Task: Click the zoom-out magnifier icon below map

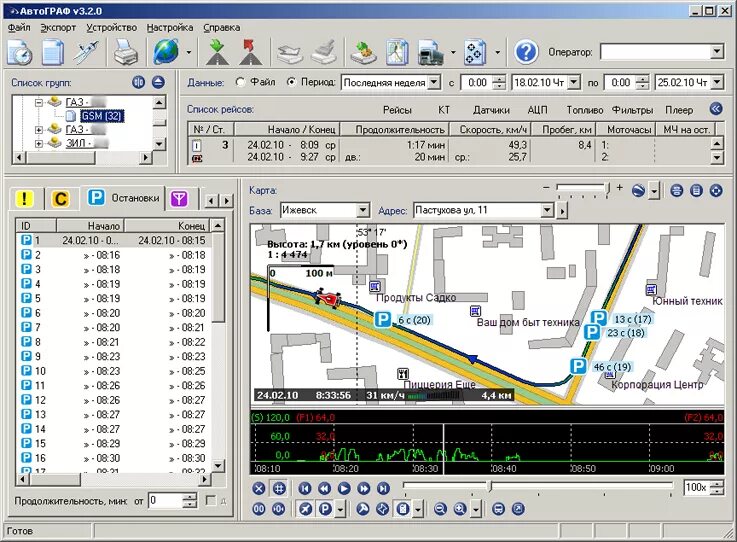Action: 440,509
